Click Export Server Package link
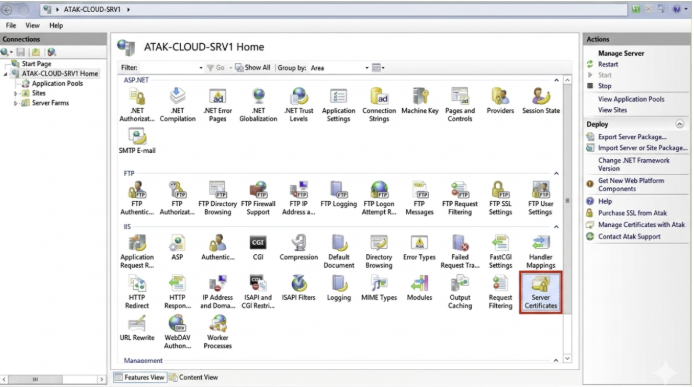Viewport: 694px width, 387px height. click(632, 137)
